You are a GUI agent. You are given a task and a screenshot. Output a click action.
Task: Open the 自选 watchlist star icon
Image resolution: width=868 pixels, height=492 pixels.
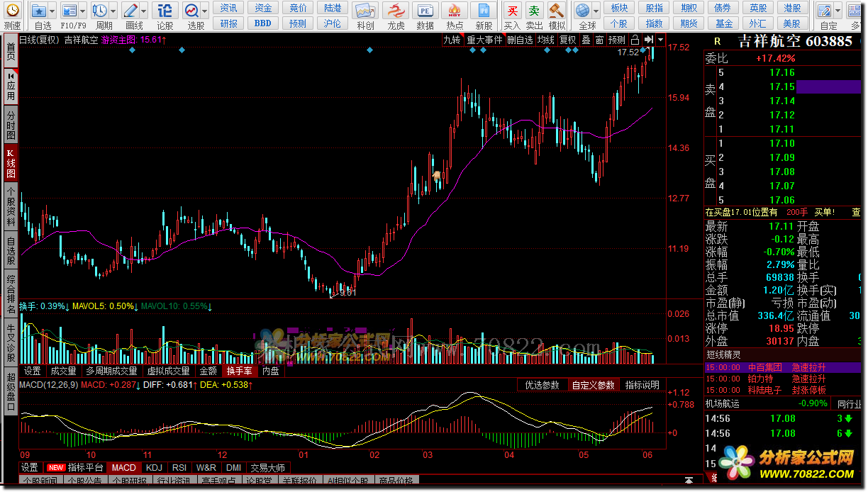pos(38,11)
